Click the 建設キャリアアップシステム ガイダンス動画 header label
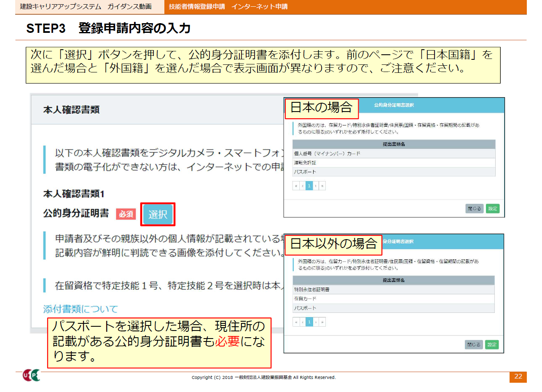Image resolution: width=542 pixels, height=392 pixels. (x=86, y=7)
